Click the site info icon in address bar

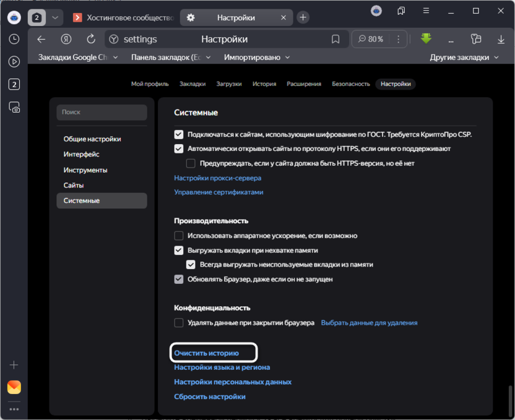pos(114,40)
